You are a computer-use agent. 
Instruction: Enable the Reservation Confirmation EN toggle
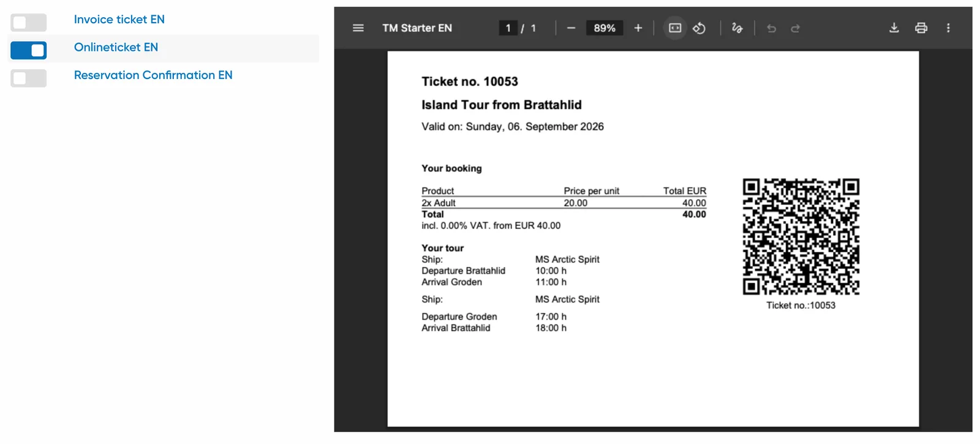click(29, 78)
